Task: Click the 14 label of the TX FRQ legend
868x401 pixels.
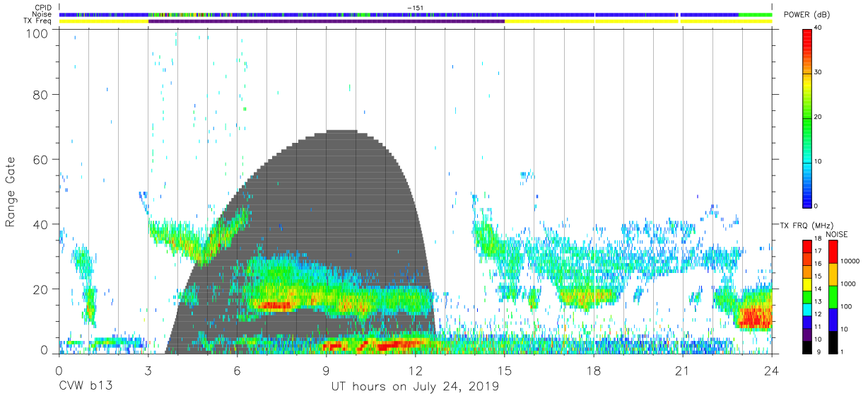Action: click(x=818, y=290)
